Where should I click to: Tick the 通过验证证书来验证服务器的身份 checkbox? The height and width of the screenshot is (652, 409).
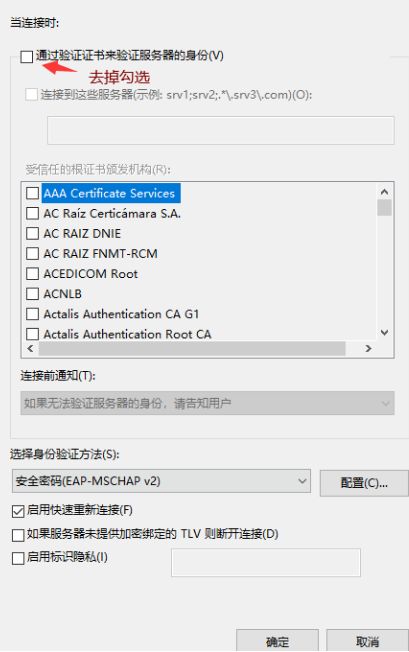pyautogui.click(x=27, y=57)
